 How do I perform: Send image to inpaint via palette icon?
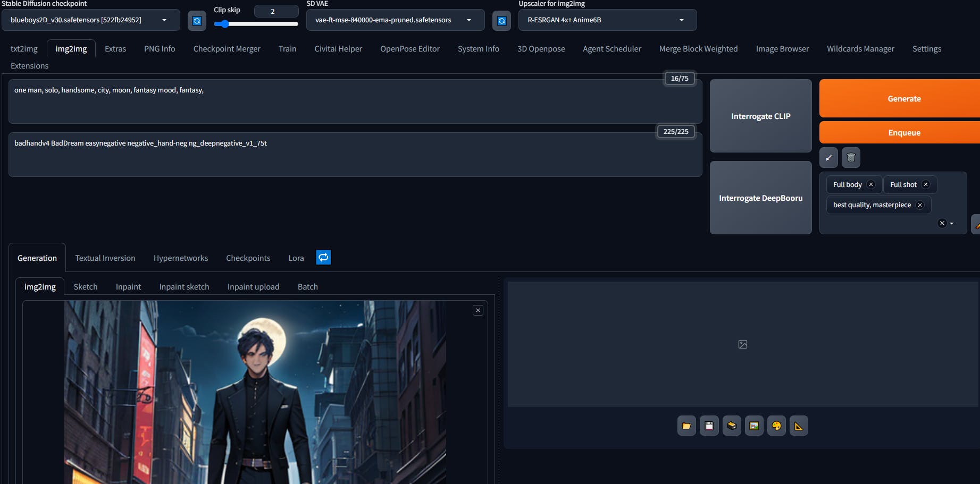[x=776, y=426]
